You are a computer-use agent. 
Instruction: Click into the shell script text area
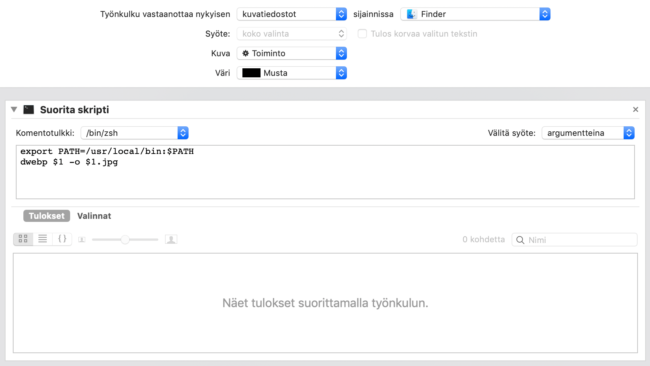click(325, 172)
